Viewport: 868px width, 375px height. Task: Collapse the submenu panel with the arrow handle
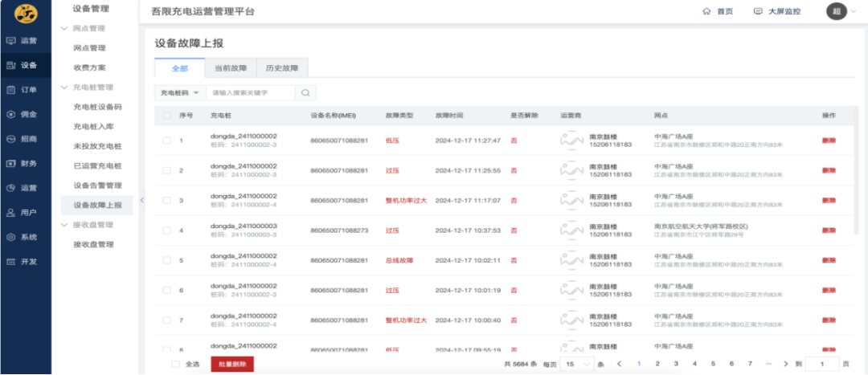click(141, 200)
